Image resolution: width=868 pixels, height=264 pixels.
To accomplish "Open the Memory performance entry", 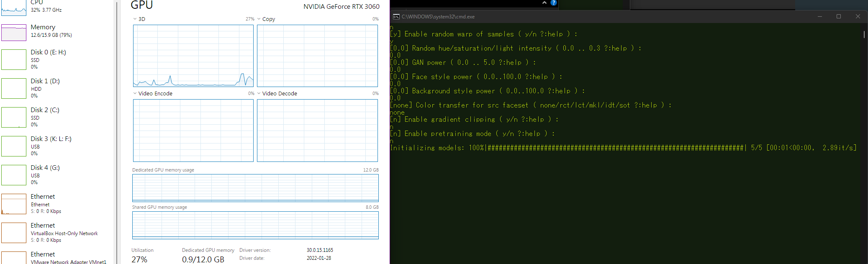I will tap(57, 32).
